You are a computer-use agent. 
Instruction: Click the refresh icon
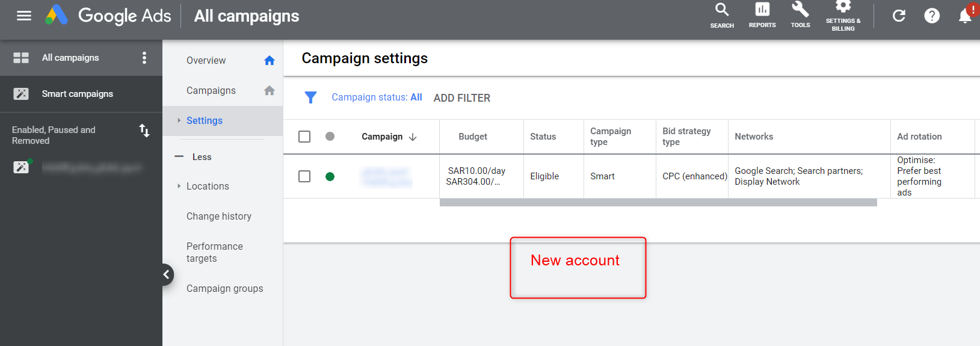click(899, 16)
